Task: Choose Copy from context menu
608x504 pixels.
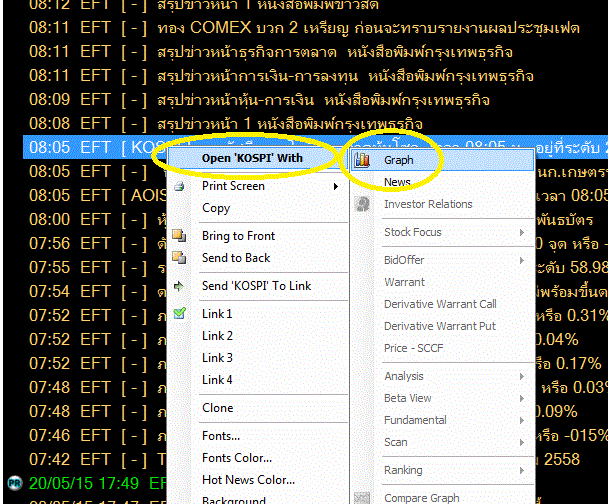Action: pyautogui.click(x=216, y=208)
